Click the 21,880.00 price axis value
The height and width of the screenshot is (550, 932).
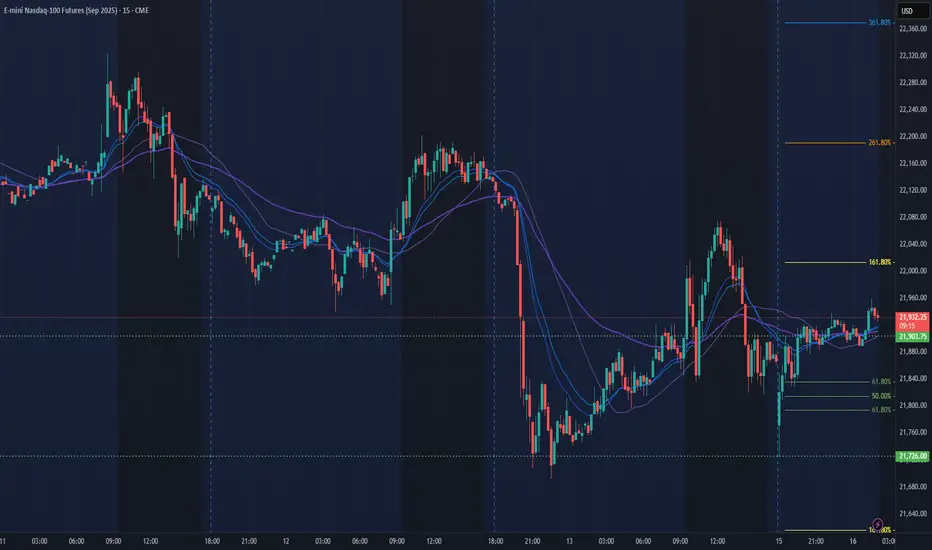pyautogui.click(x=913, y=351)
